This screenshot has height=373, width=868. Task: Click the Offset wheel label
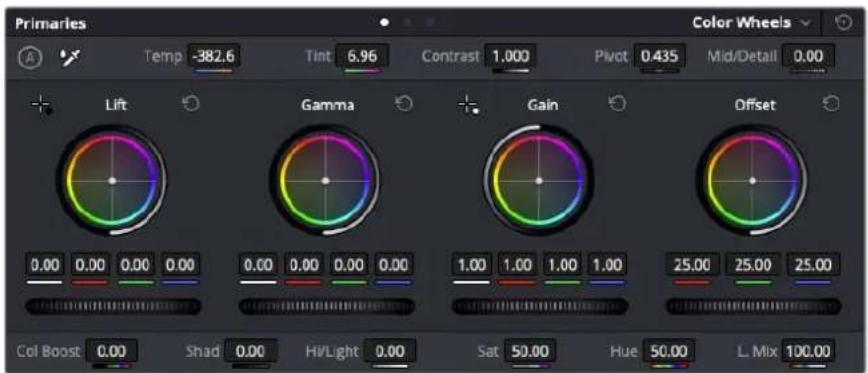click(x=755, y=105)
